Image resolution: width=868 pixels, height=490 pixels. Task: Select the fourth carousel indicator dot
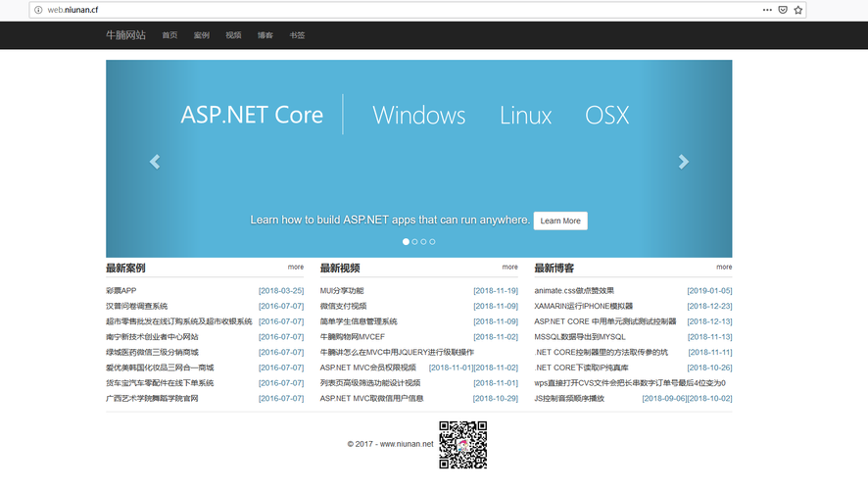pyautogui.click(x=432, y=242)
